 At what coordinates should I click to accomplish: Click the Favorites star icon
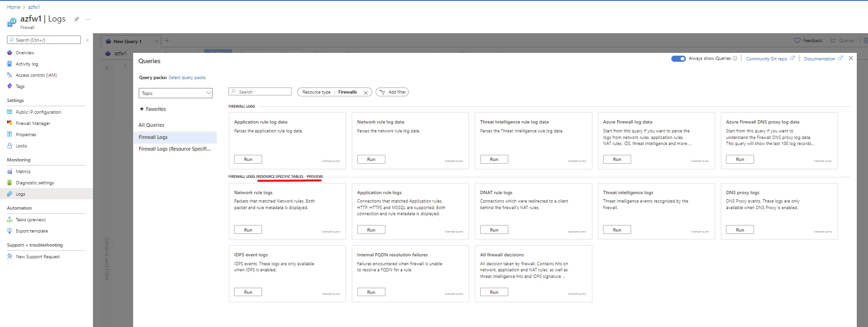(x=142, y=109)
